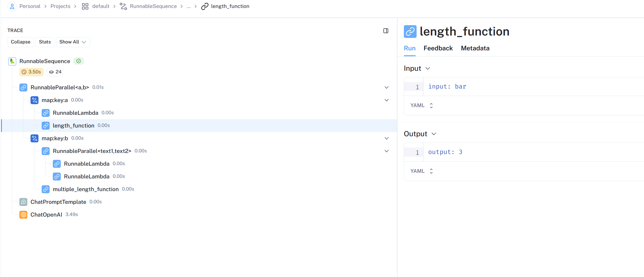The width and height of the screenshot is (644, 277).
Task: Click the side panel layout toggle icon
Action: coord(386,31)
